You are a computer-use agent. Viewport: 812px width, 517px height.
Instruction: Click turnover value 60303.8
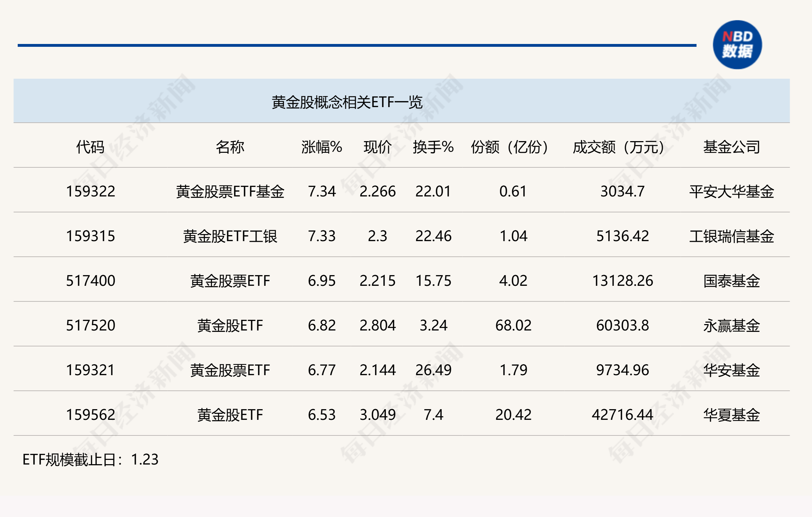click(x=622, y=326)
